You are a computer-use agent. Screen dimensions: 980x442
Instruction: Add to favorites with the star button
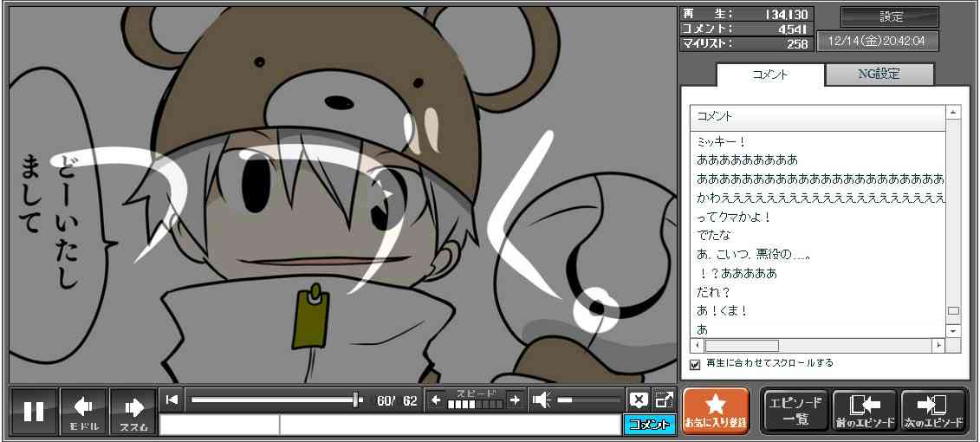[716, 411]
